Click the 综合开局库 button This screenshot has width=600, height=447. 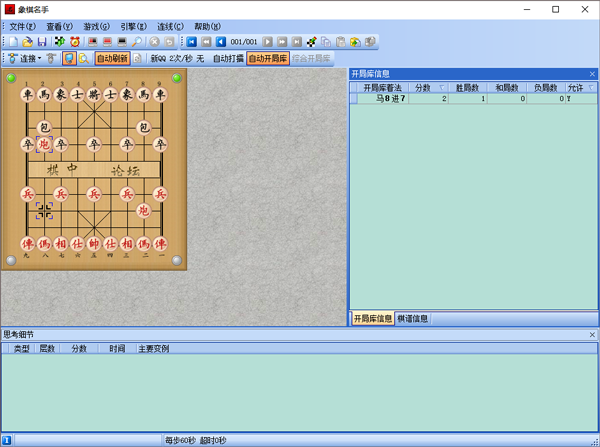coord(311,59)
